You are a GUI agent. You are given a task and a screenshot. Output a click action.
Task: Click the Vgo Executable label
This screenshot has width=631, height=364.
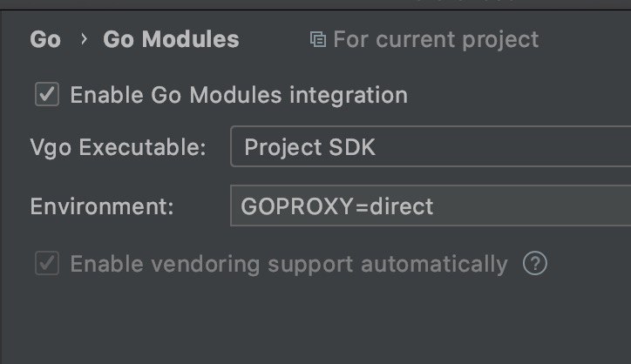(119, 147)
